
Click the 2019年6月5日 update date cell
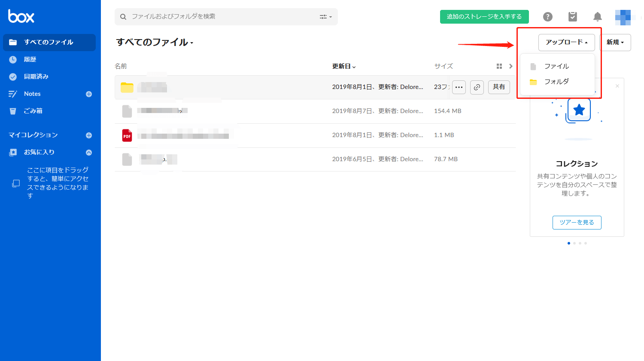tap(378, 159)
